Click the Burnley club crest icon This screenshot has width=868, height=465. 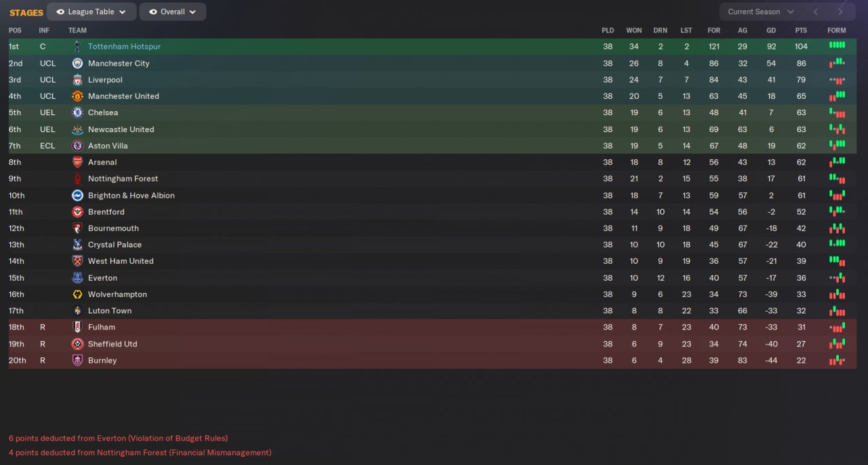click(x=77, y=361)
